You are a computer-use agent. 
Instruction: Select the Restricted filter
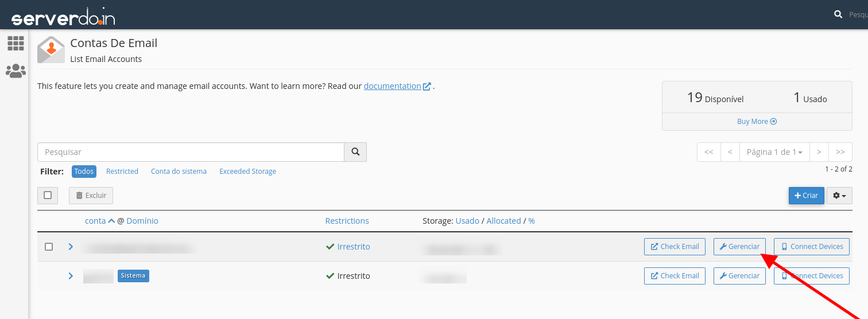pos(122,172)
